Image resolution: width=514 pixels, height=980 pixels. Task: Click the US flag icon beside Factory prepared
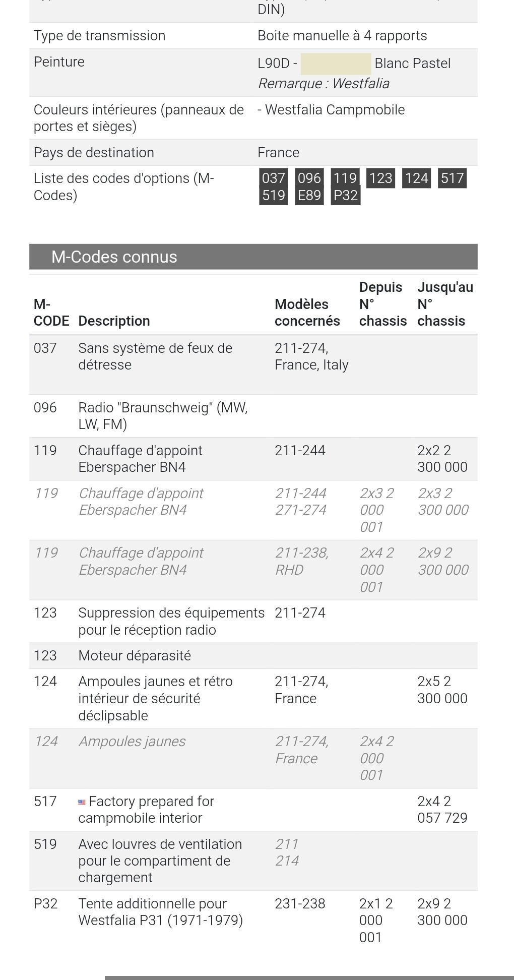point(82,802)
